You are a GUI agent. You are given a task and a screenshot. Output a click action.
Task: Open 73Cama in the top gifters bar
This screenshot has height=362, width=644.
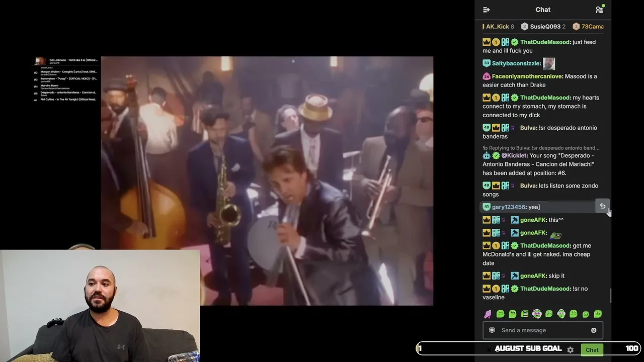coord(588,27)
